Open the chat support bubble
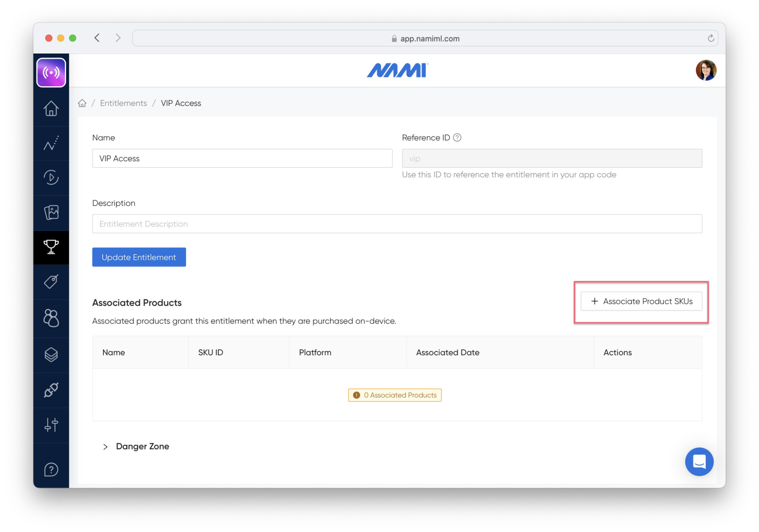 tap(699, 461)
